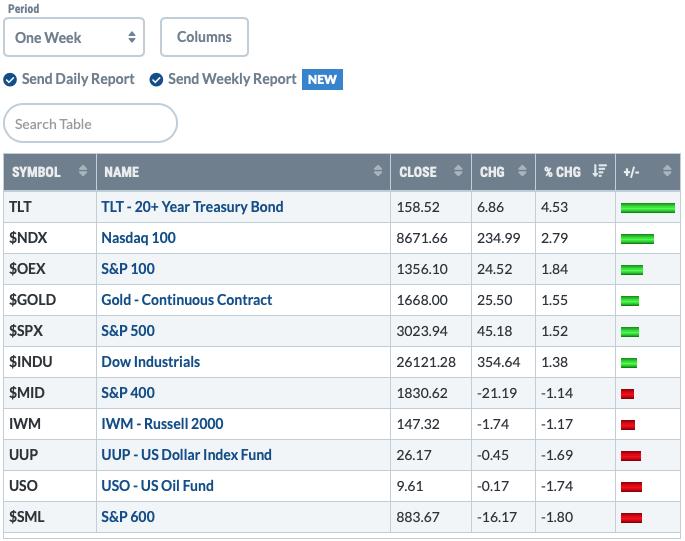Viewport: 685px width, 541px height.
Task: Sort the table by CHG column arrows
Action: coord(522,171)
